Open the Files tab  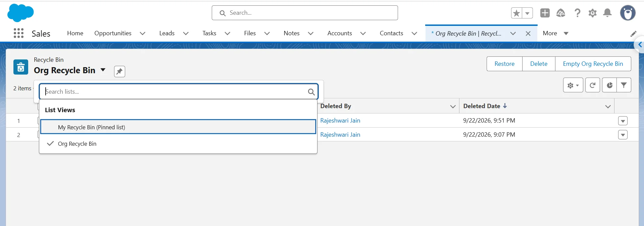click(250, 33)
